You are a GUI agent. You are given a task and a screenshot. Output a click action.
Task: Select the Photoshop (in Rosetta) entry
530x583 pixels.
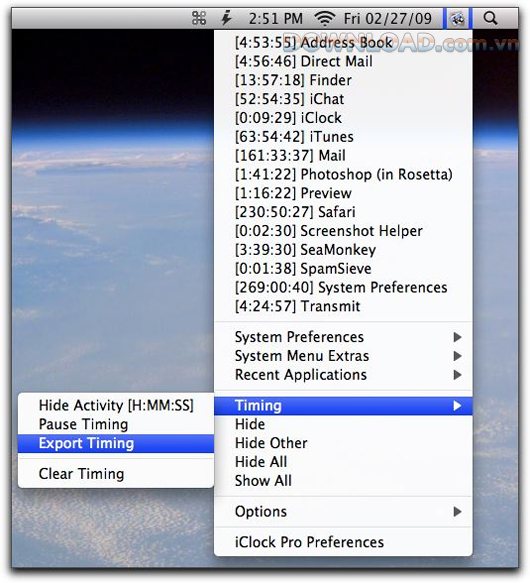point(343,174)
